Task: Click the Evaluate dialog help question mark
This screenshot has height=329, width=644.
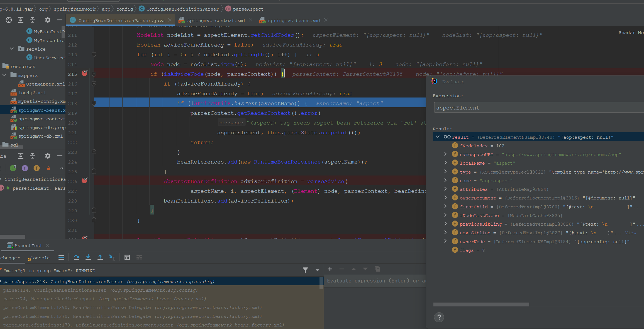Action: coord(439,317)
